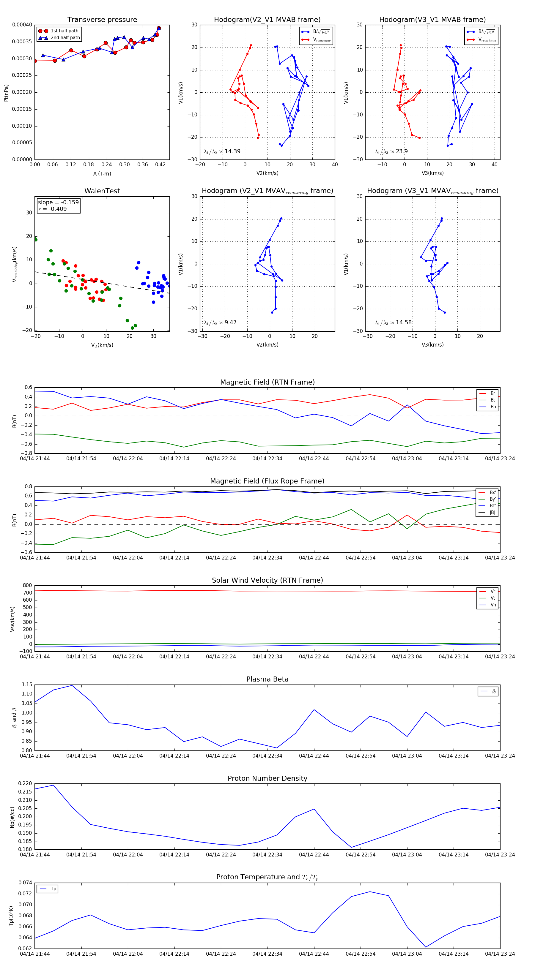Click the 'Magnetic Field (Flux Rope Frame)' title

[x=267, y=481]
